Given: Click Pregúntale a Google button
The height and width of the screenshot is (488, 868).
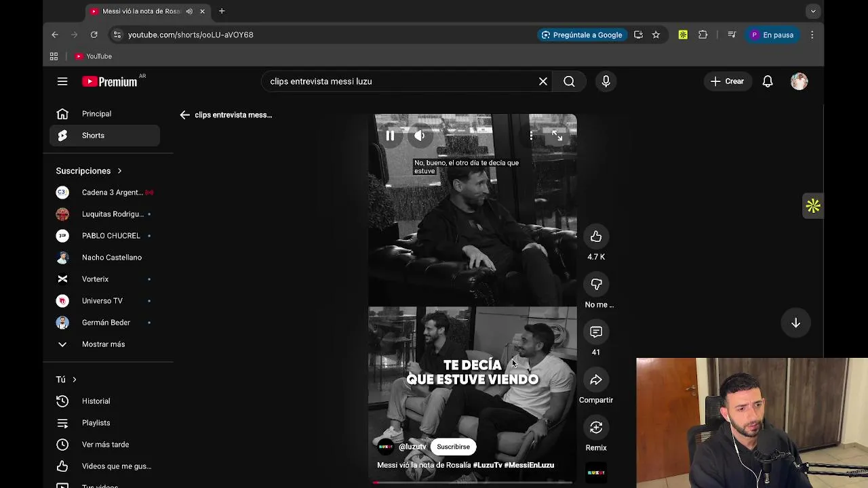Looking at the screenshot, I should (581, 35).
